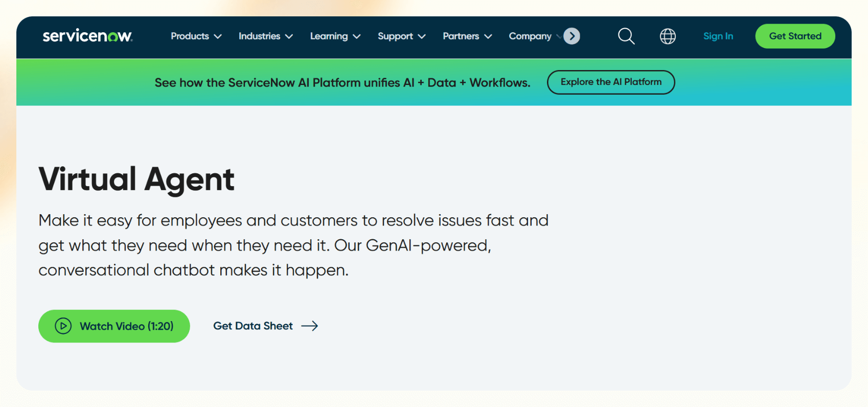Open the Industries menu
The image size is (868, 407).
pyautogui.click(x=266, y=36)
